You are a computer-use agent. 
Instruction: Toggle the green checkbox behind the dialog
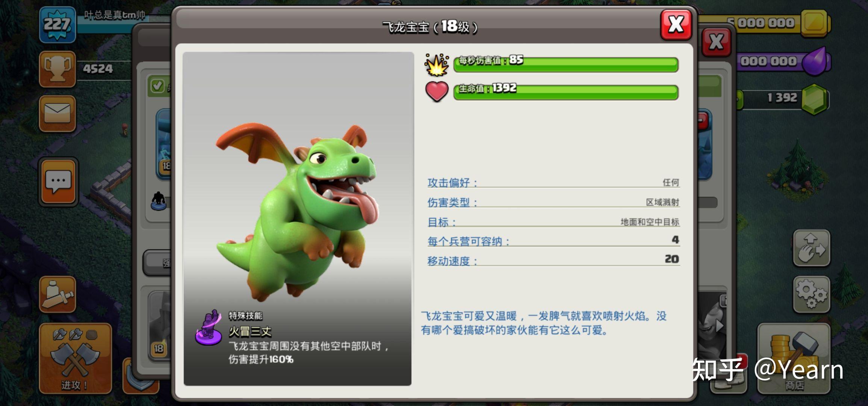[157, 86]
